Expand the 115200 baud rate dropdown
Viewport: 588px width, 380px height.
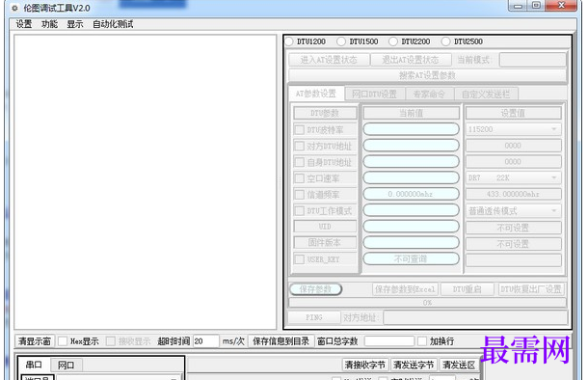(554, 129)
